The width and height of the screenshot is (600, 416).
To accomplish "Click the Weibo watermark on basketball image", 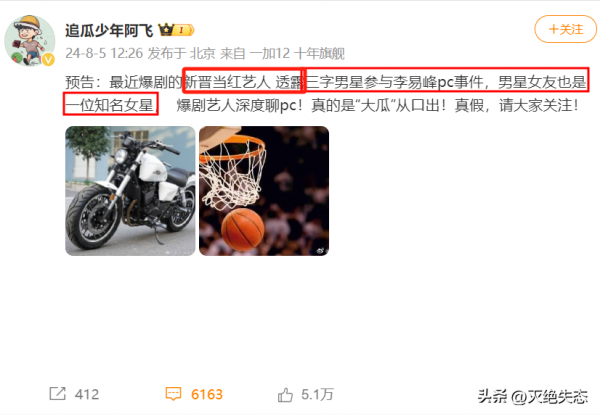I will [320, 251].
